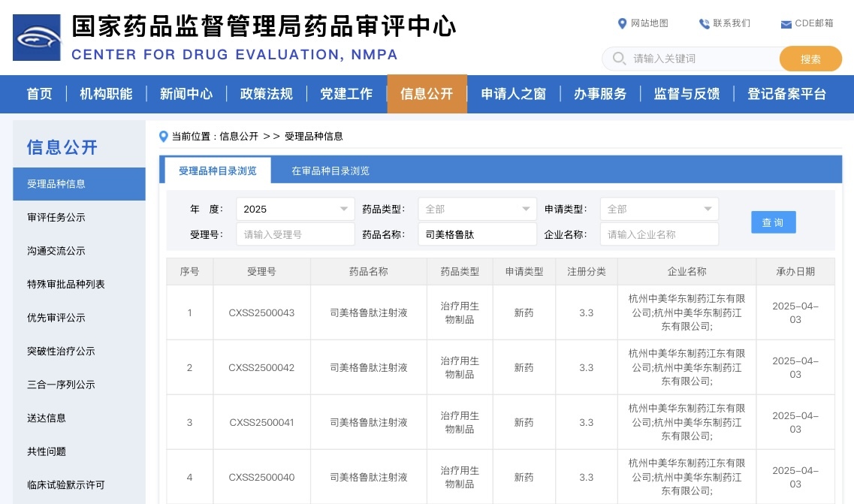
Task: Open the 监督与反馈 menu
Action: (687, 94)
